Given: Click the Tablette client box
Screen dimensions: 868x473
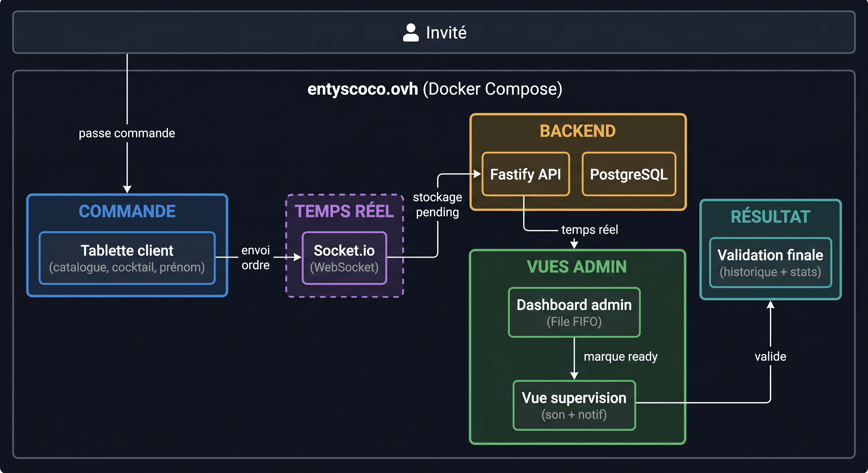Looking at the screenshot, I should pos(127,258).
